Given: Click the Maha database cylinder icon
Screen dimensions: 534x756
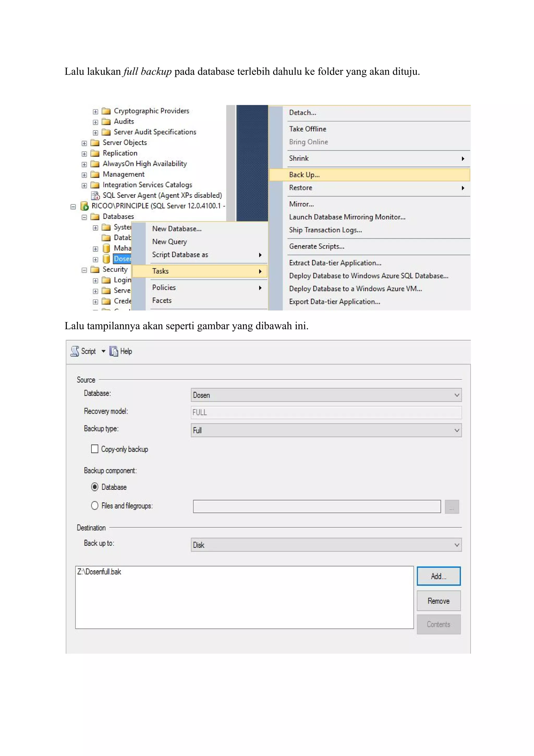Looking at the screenshot, I should 106,248.
